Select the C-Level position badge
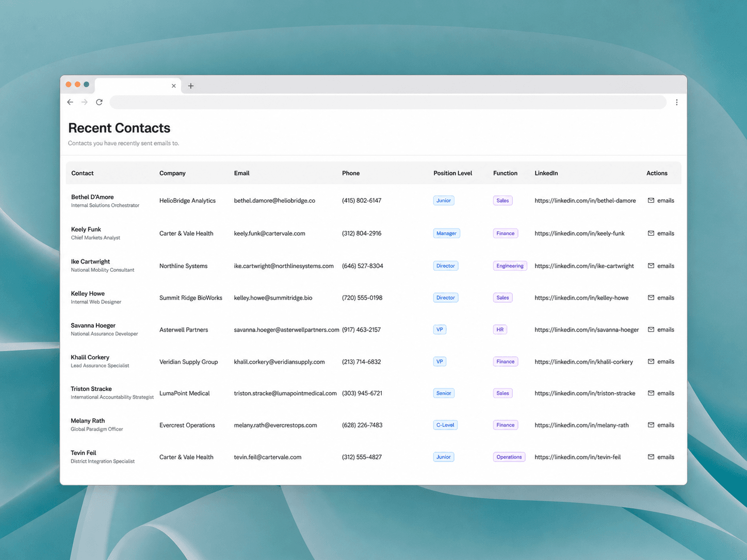Viewport: 747px width, 560px height. pos(445,425)
